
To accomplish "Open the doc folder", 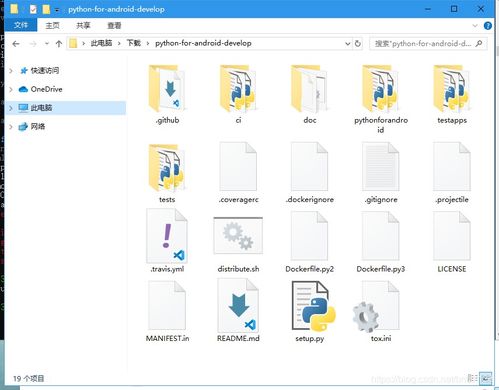I will (310, 94).
